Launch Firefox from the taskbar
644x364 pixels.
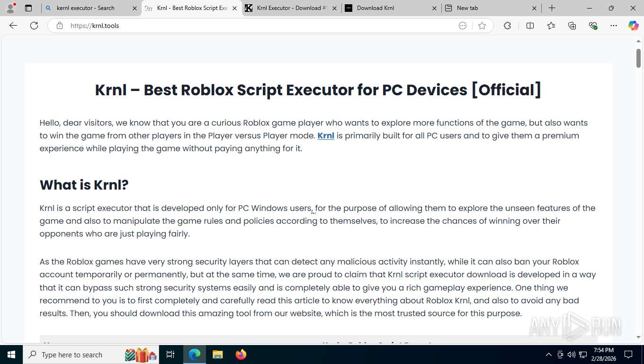[241, 355]
